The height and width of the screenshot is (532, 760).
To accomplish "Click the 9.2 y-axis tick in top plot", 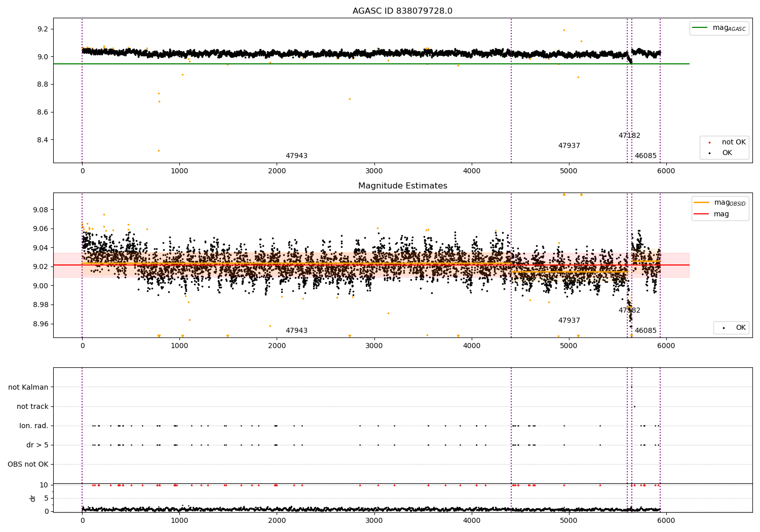I will (x=43, y=29).
